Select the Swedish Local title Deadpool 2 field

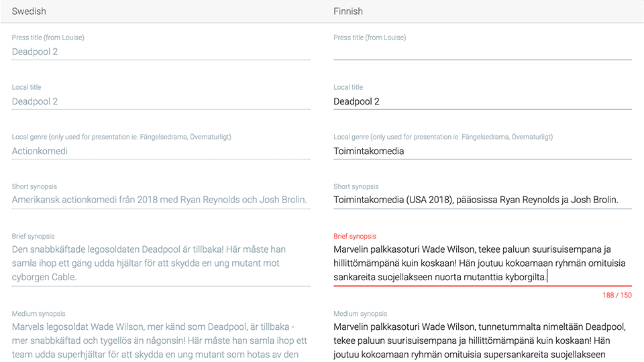(160, 101)
